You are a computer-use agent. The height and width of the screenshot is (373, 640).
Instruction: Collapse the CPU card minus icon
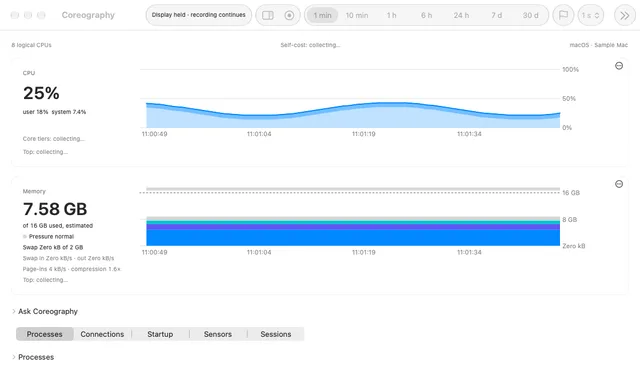pyautogui.click(x=619, y=66)
